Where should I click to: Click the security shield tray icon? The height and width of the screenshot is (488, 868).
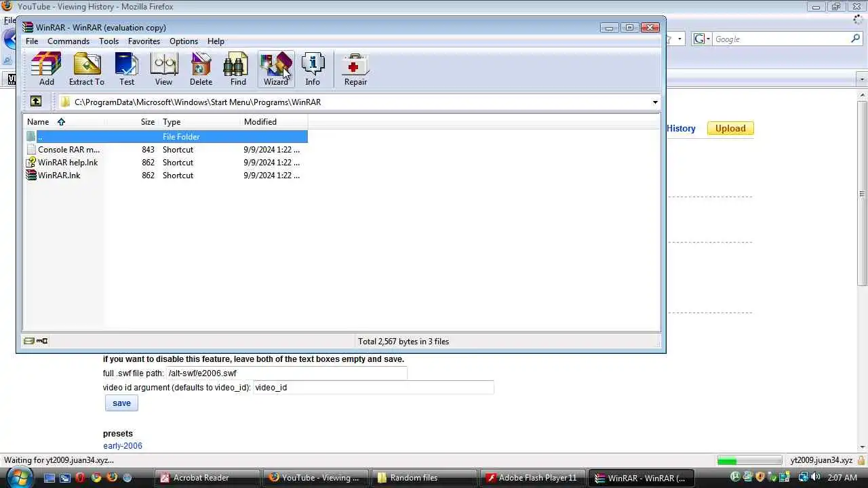[x=760, y=477]
